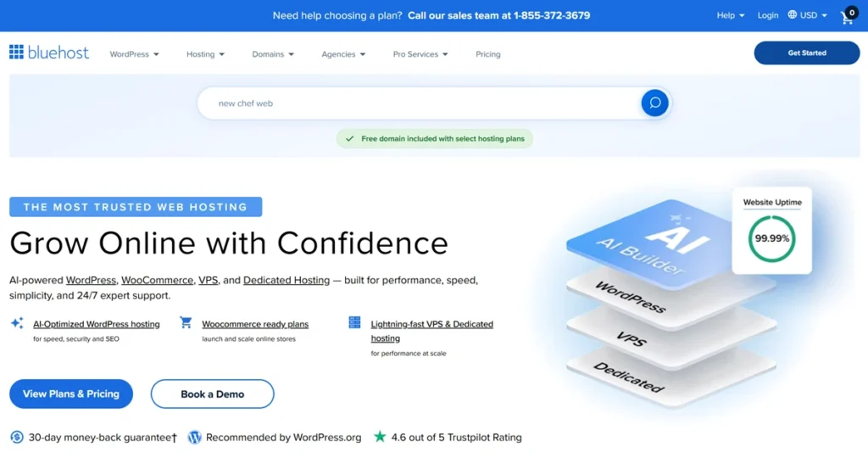Click the 99.99% Website Uptime gauge

point(771,238)
